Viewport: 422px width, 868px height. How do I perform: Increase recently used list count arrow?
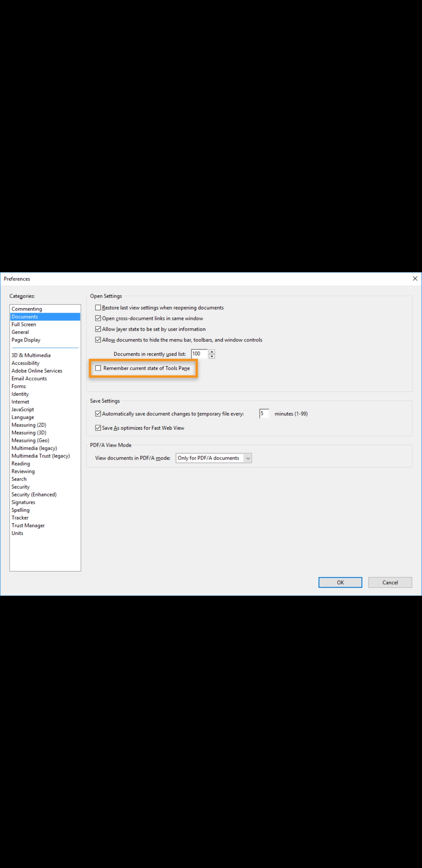click(212, 351)
